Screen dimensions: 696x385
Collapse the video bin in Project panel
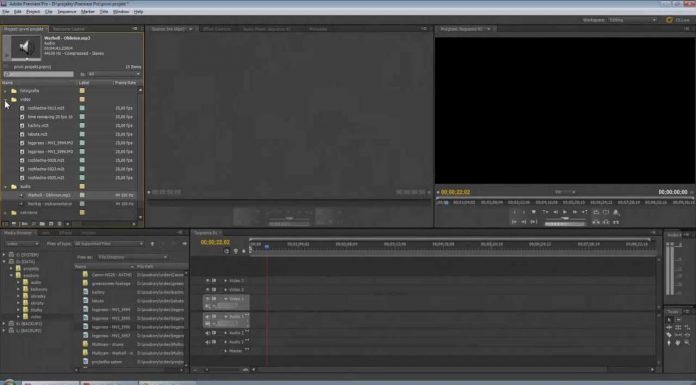(6, 99)
